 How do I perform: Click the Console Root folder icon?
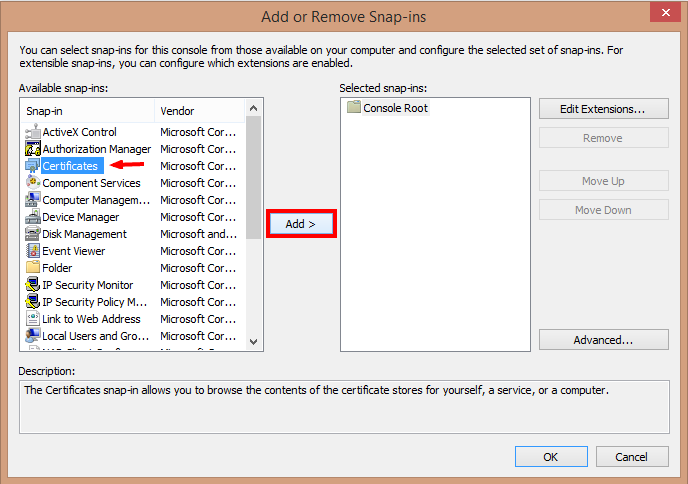coord(353,108)
